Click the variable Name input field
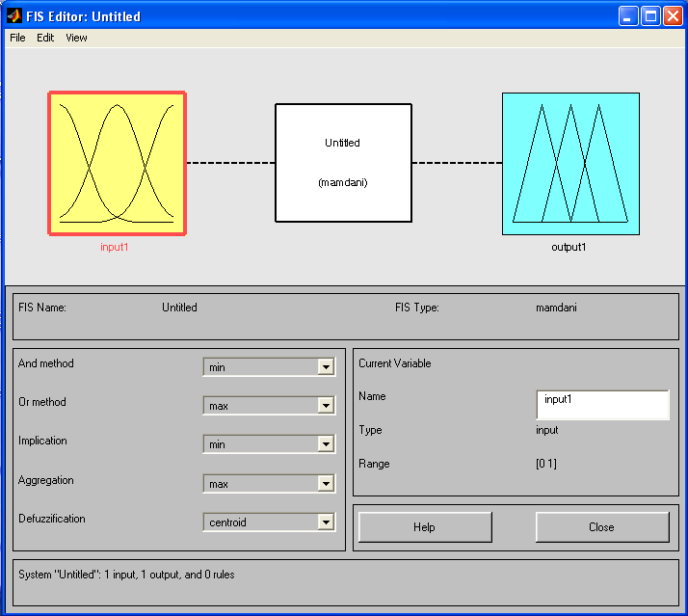This screenshot has width=688, height=616. [602, 405]
